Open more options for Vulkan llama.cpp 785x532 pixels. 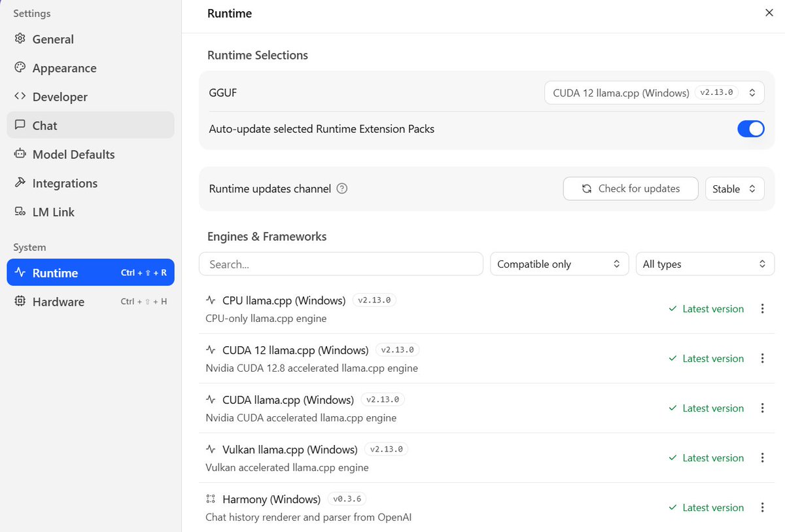762,458
